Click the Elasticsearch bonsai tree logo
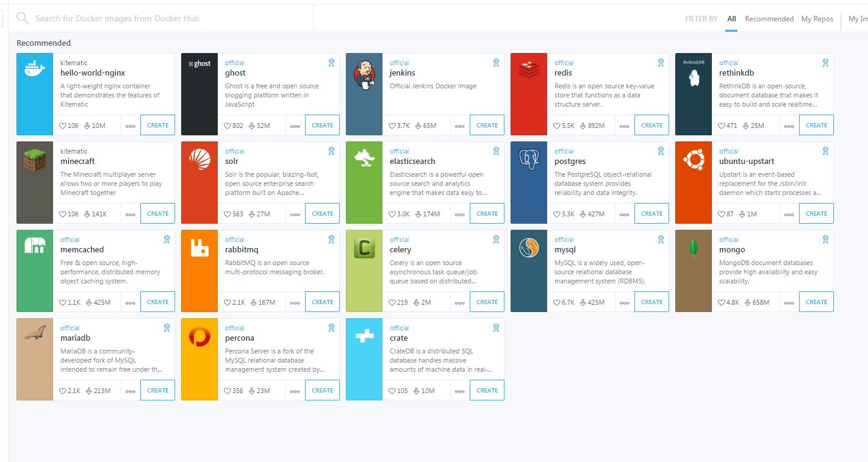 pyautogui.click(x=364, y=157)
